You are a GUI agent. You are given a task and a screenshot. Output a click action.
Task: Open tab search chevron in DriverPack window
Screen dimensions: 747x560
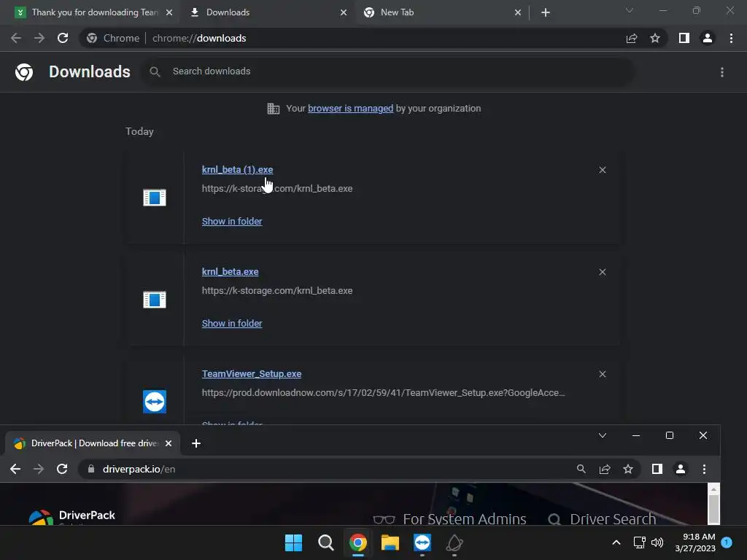coord(603,435)
